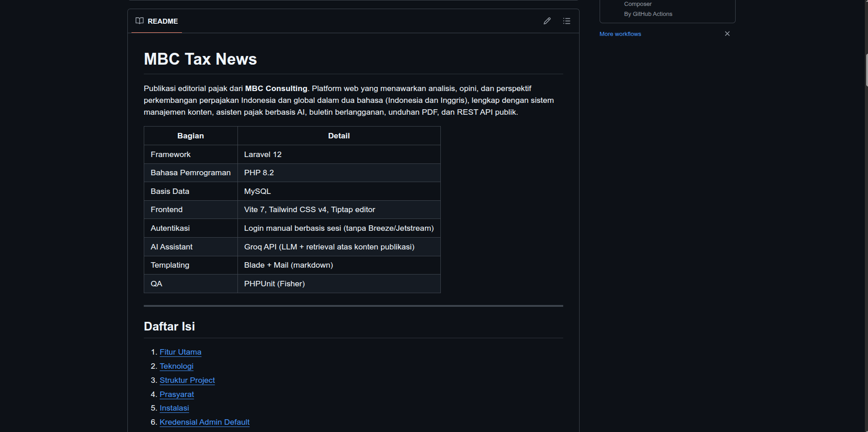Click the Blade + Mail (markdown) cell
The image size is (868, 432).
click(339, 265)
